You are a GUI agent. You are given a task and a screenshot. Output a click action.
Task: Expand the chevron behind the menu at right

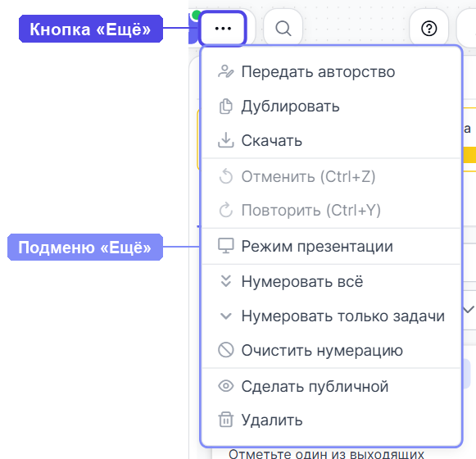tap(469, 310)
